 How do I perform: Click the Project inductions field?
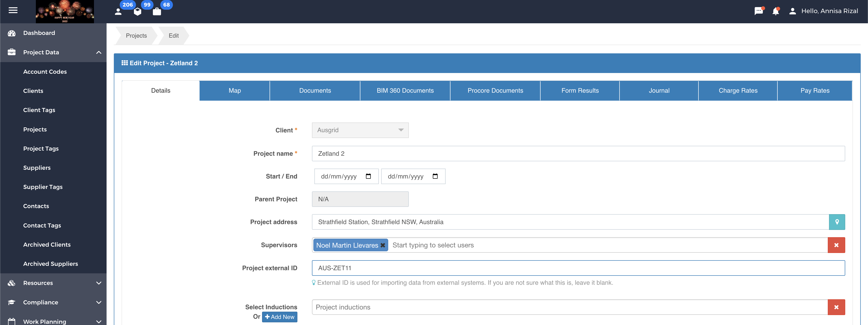[x=570, y=307]
